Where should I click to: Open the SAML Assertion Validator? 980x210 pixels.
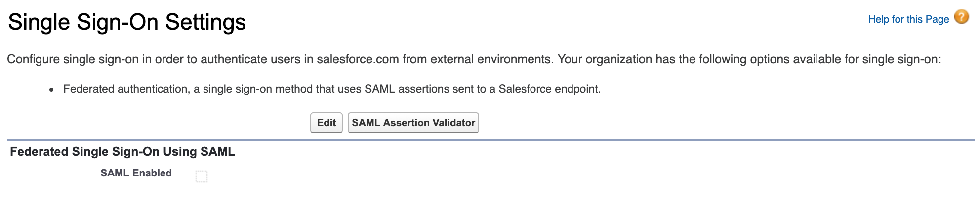pos(413,123)
